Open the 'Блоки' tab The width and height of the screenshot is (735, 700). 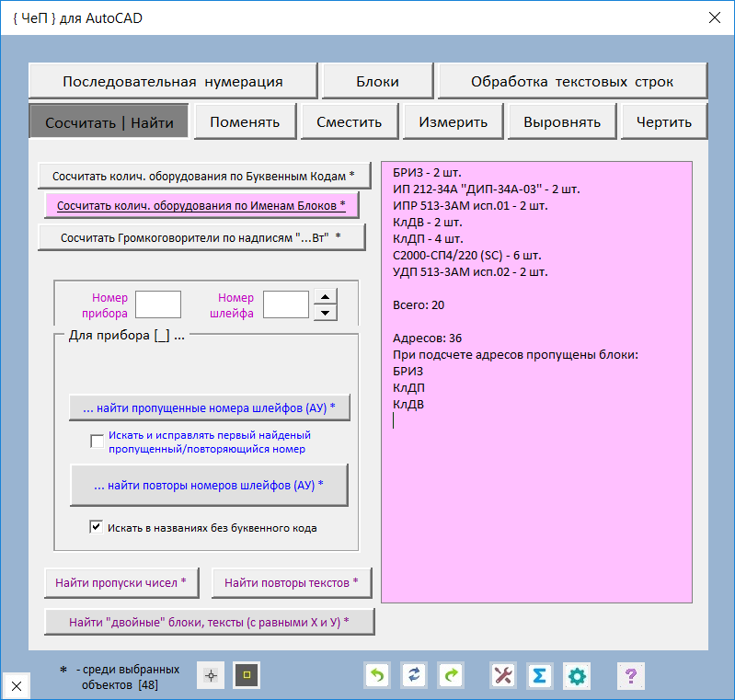point(377,81)
